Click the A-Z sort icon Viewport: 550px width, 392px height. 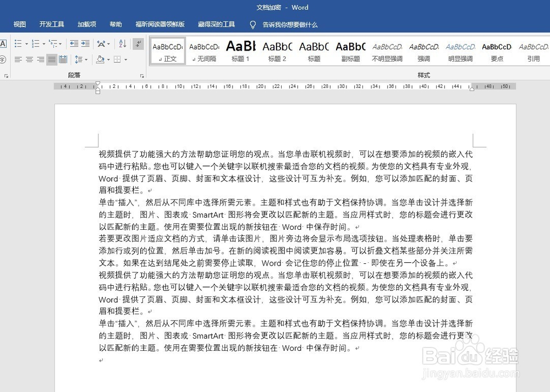tap(121, 44)
